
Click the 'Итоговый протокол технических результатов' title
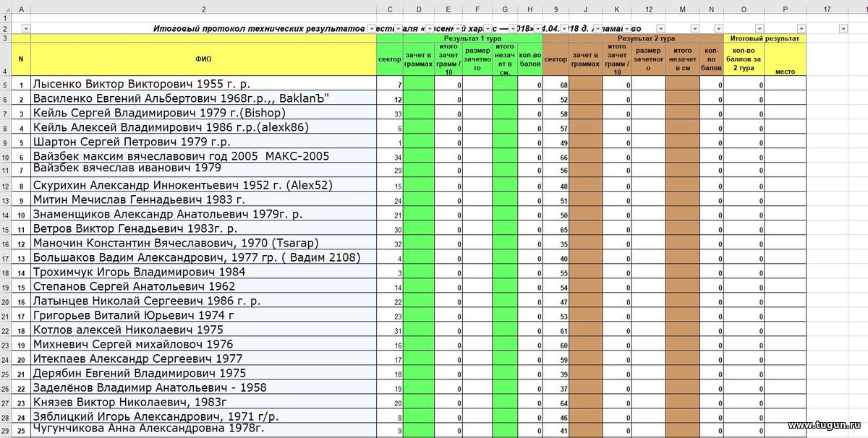[260, 28]
